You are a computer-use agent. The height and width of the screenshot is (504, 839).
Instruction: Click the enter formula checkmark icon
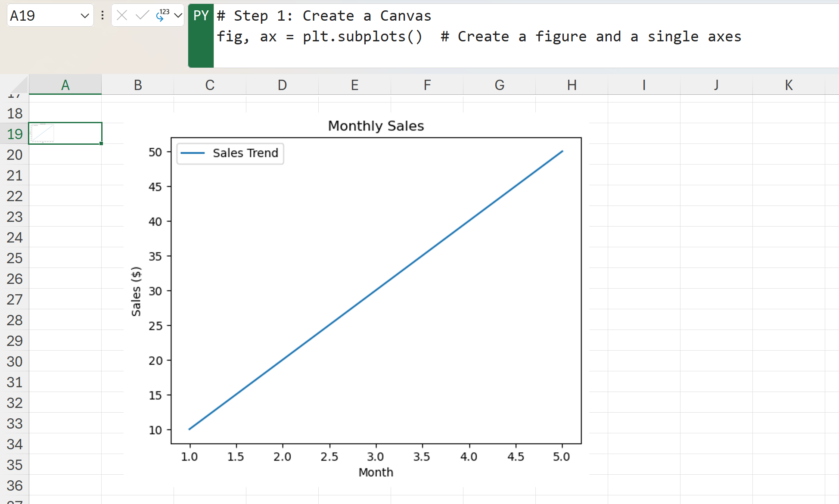click(142, 16)
